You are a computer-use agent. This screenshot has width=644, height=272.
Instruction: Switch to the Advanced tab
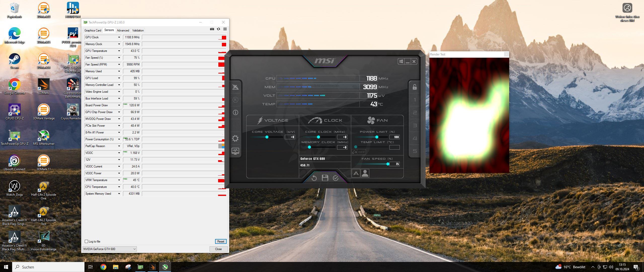coord(123,30)
